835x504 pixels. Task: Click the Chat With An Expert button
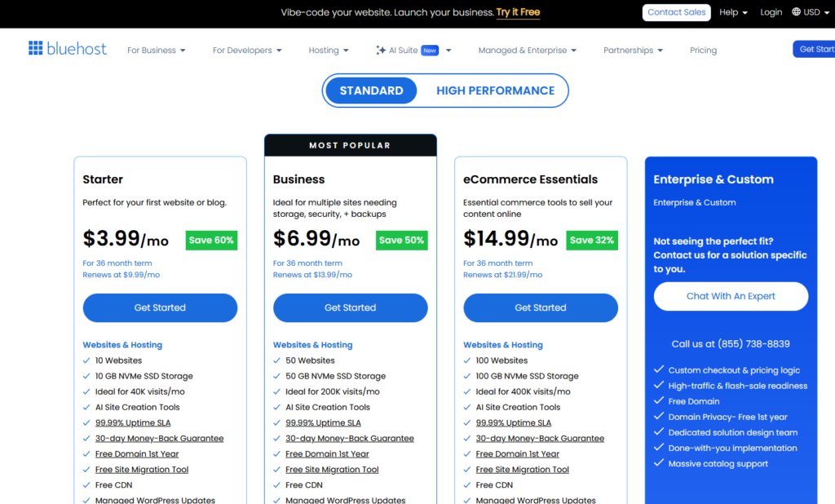click(731, 296)
